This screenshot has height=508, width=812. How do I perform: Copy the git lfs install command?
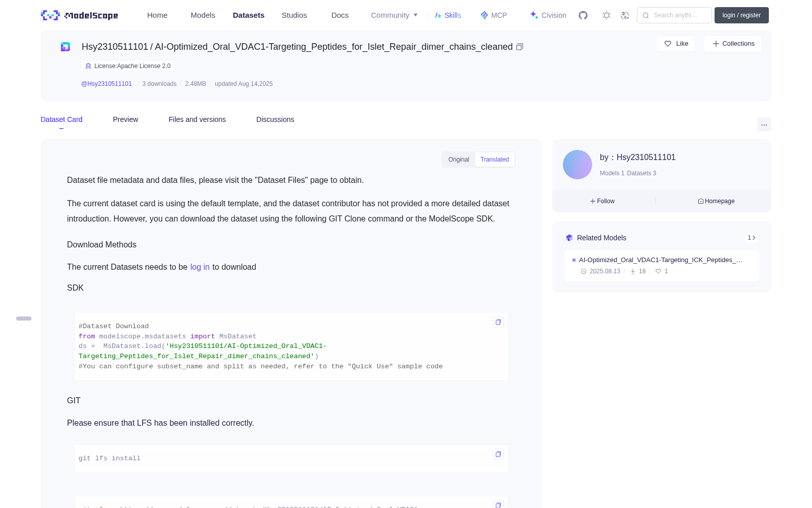[498, 454]
